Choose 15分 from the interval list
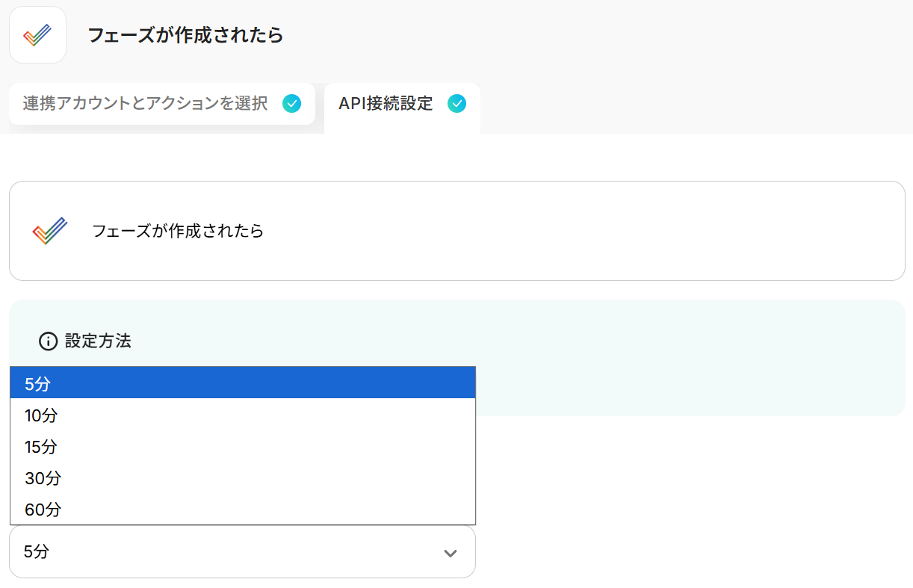The image size is (913, 588). pos(243,447)
